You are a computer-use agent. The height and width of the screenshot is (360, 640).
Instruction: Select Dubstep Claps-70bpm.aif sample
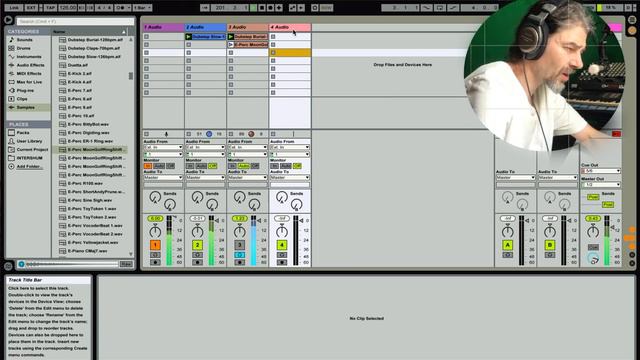94,48
